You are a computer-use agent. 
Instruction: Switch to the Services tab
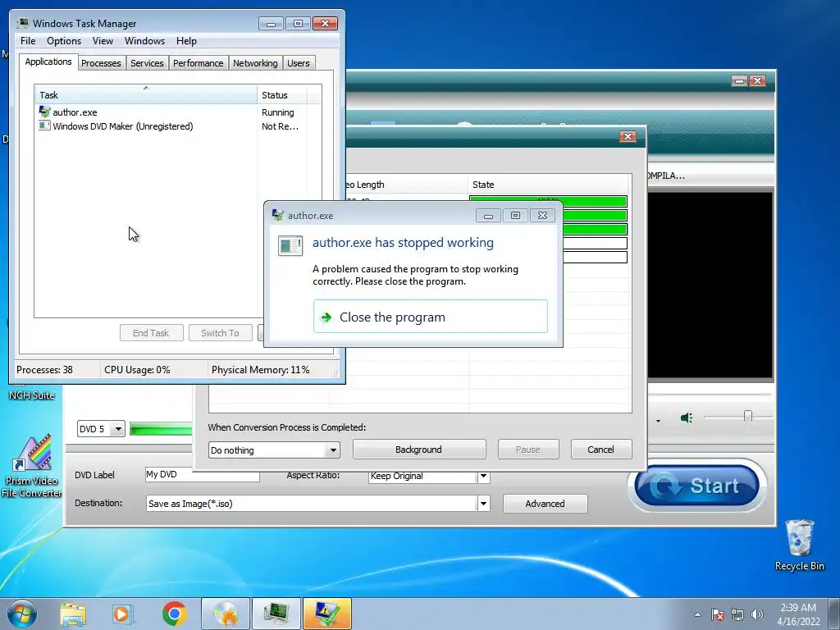tap(147, 63)
